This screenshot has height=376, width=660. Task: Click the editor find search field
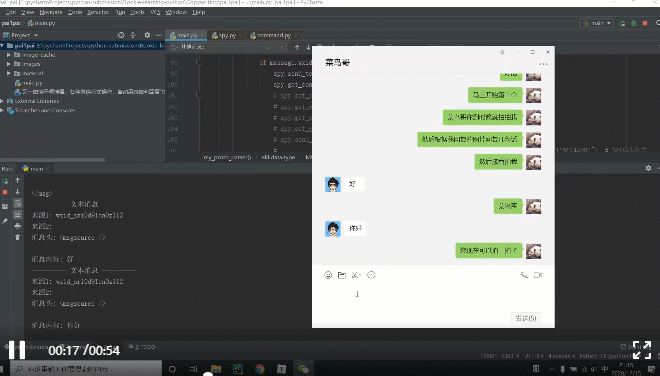coord(227,47)
